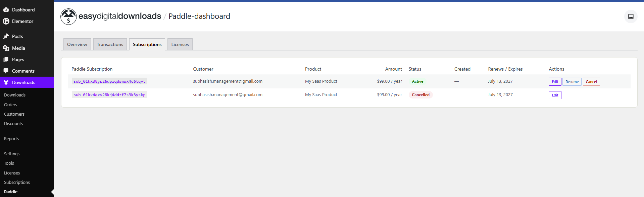The height and width of the screenshot is (197, 644).
Task: Open the notifications inbox icon at top right
Action: pos(631,16)
